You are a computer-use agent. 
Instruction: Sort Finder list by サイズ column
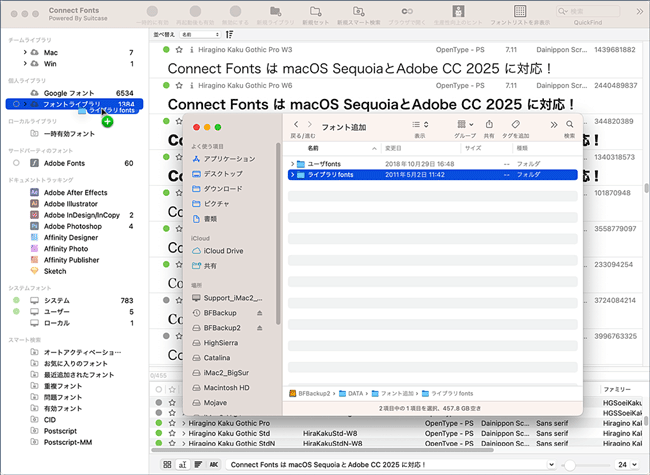[473, 148]
